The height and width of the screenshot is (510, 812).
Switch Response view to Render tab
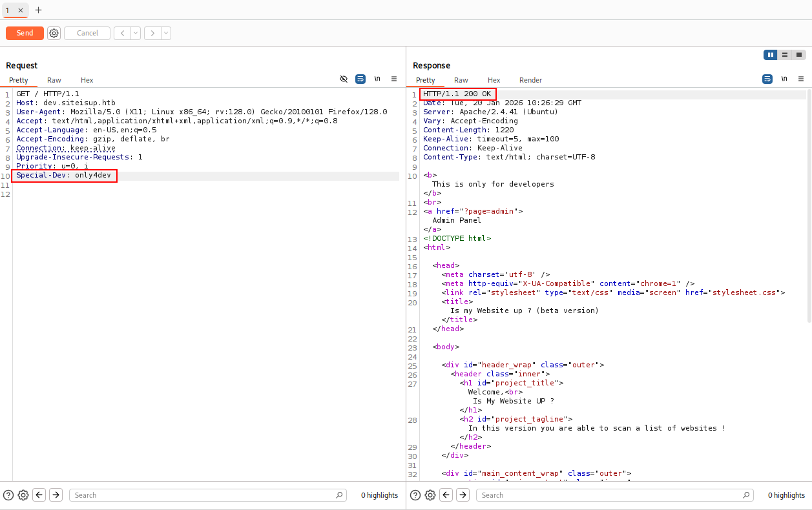pyautogui.click(x=530, y=80)
